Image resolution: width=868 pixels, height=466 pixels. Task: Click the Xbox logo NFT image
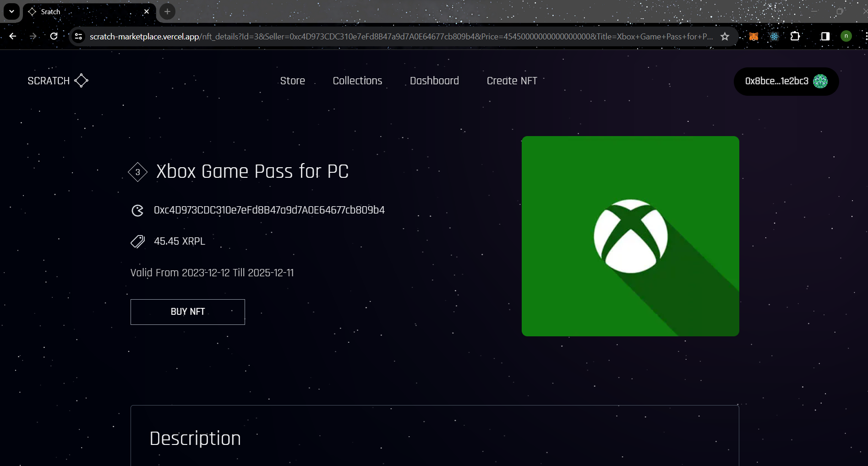tap(630, 236)
